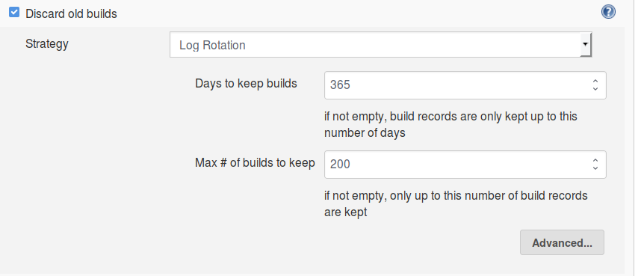Open help for Discard old builds
Screen dimensions: 644x276
tap(608, 12)
